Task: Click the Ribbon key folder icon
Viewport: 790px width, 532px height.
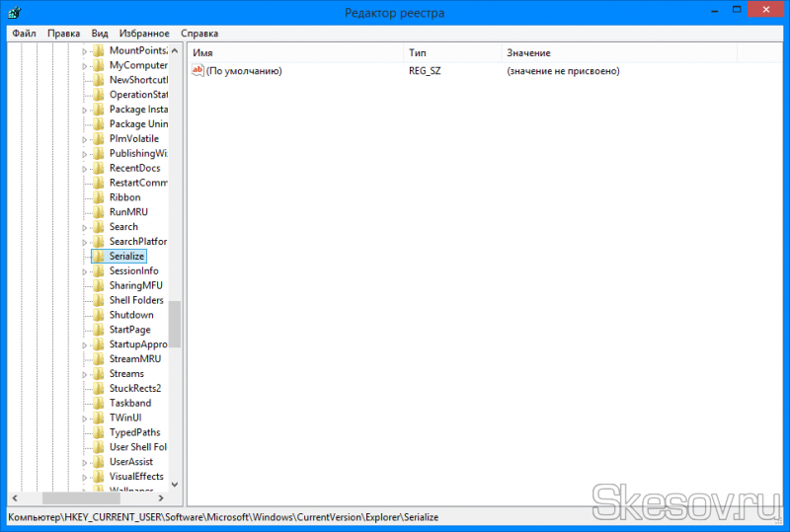Action: (98, 197)
